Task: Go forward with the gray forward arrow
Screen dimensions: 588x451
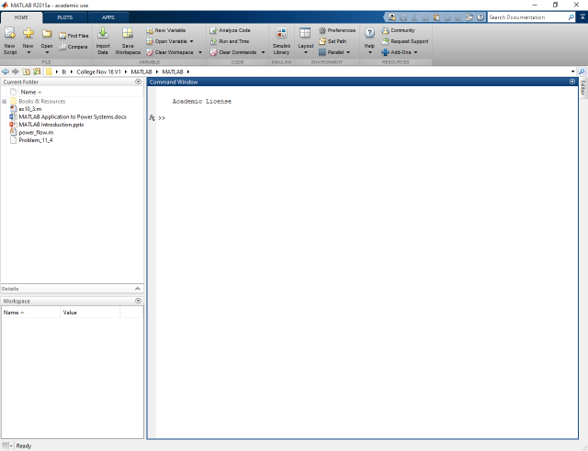Action: pyautogui.click(x=15, y=72)
